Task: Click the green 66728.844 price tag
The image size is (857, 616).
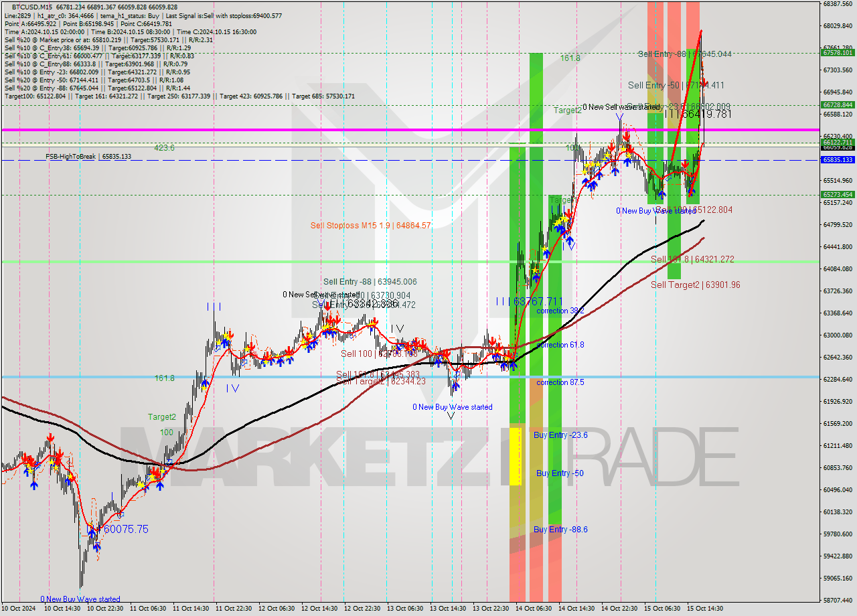Action: (837, 104)
